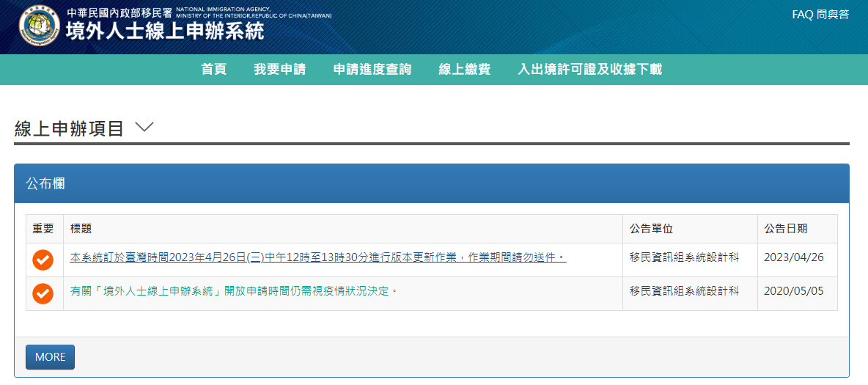The width and height of the screenshot is (868, 385).
Task: Click the 境外人士線上申辦系統 site title
Action: tap(165, 32)
